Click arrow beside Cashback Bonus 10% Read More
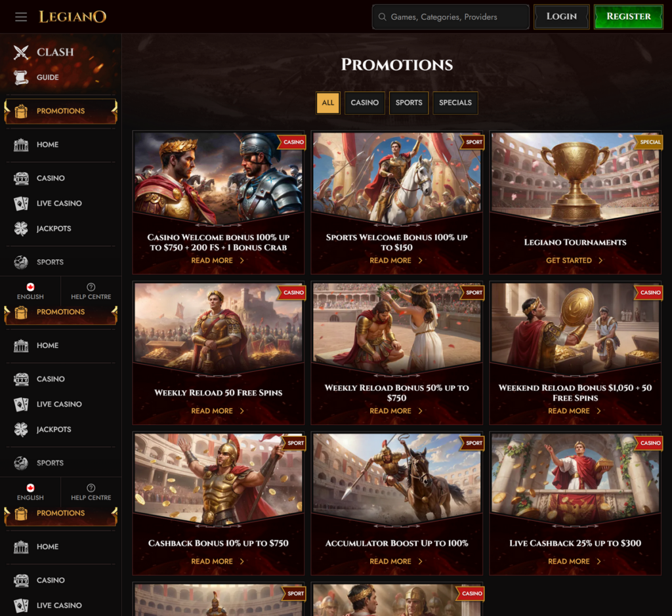 click(x=241, y=561)
